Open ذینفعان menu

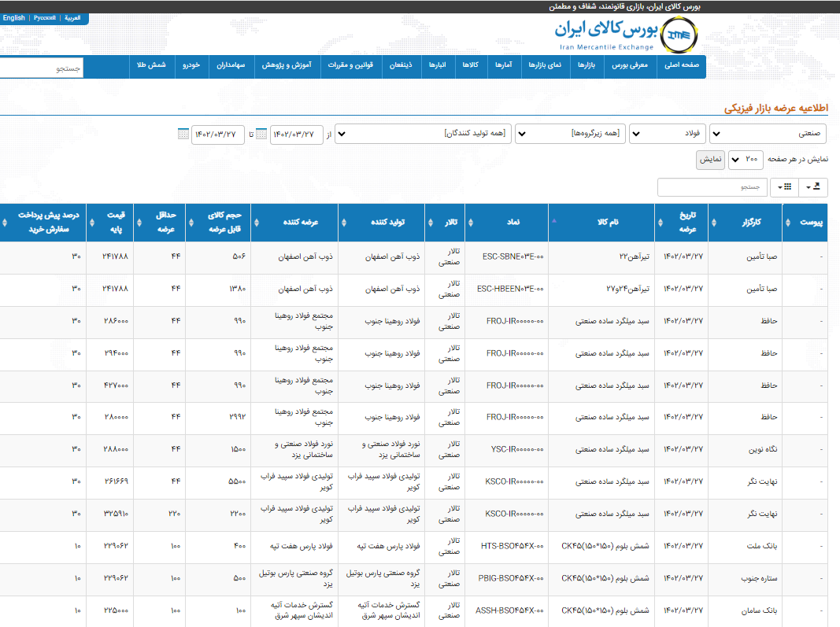point(401,65)
